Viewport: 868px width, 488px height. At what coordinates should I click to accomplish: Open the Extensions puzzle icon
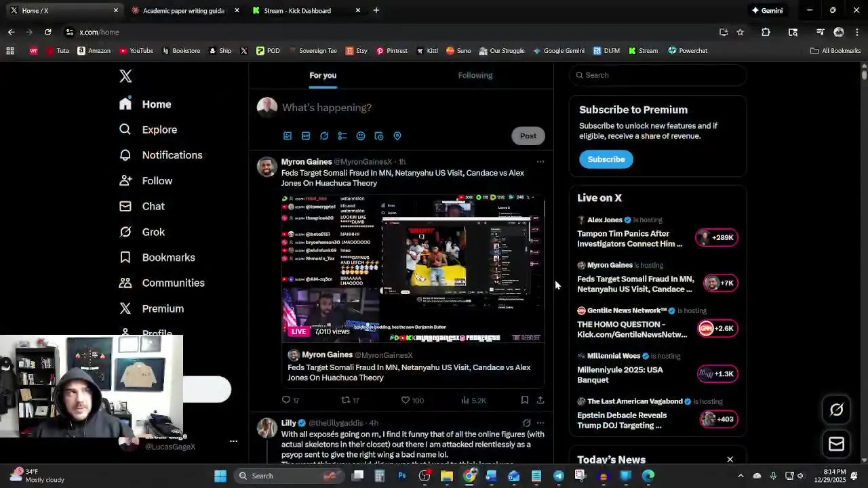coord(766,32)
